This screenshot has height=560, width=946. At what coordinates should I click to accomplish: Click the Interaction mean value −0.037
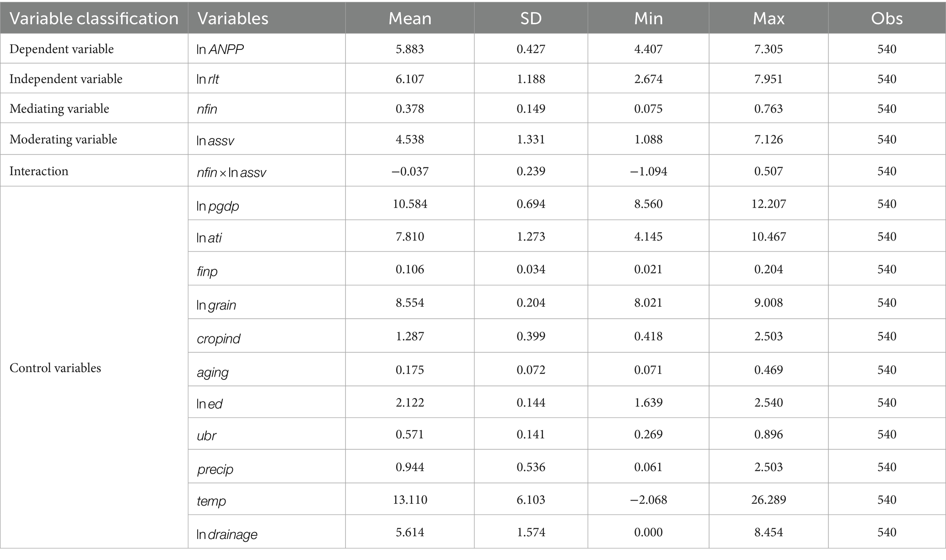[x=410, y=171]
